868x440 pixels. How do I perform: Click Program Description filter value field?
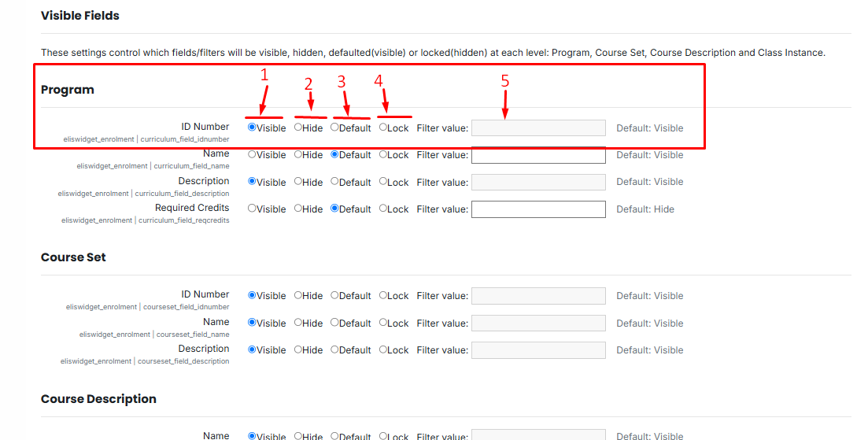[x=538, y=182]
